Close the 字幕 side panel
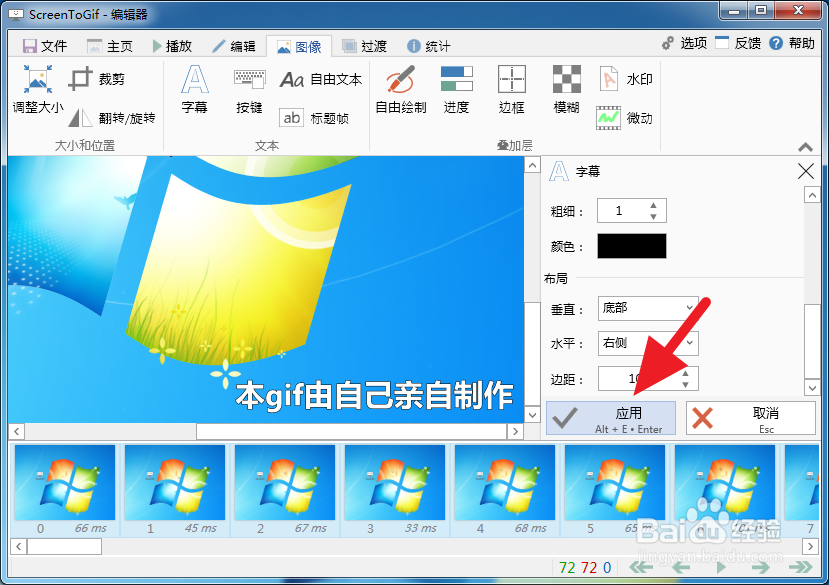 pyautogui.click(x=806, y=171)
